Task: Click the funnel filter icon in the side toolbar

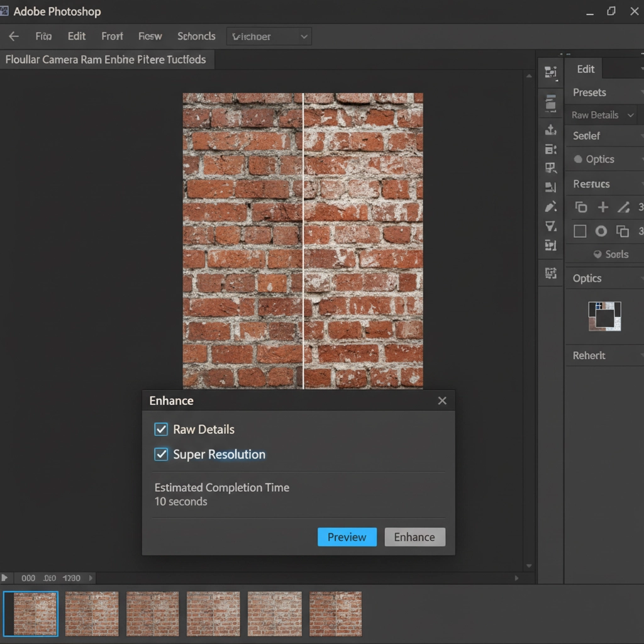Action: click(551, 226)
